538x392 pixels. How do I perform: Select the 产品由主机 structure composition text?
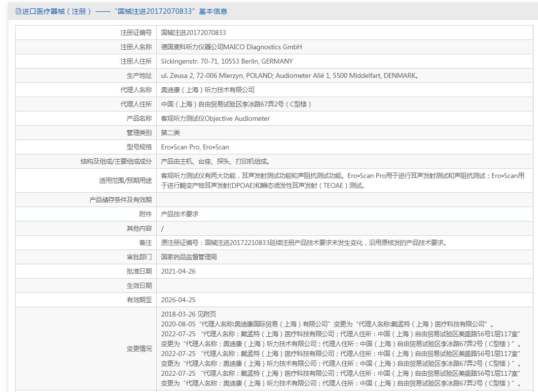215,161
